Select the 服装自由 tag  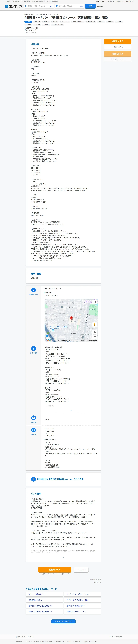point(46,22)
